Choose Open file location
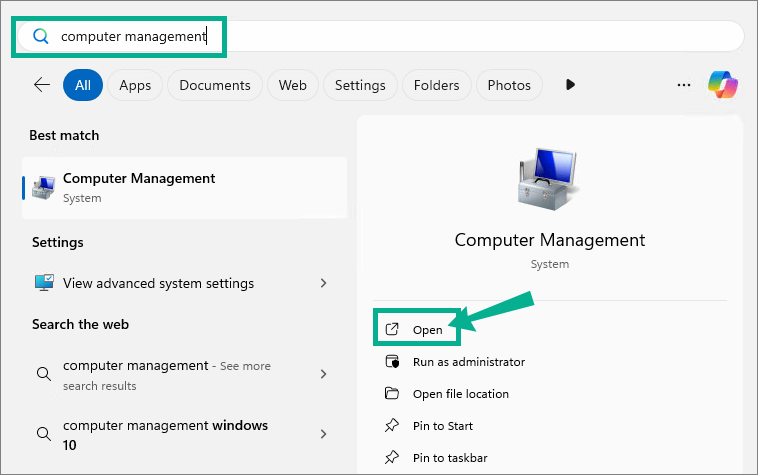 tap(461, 394)
